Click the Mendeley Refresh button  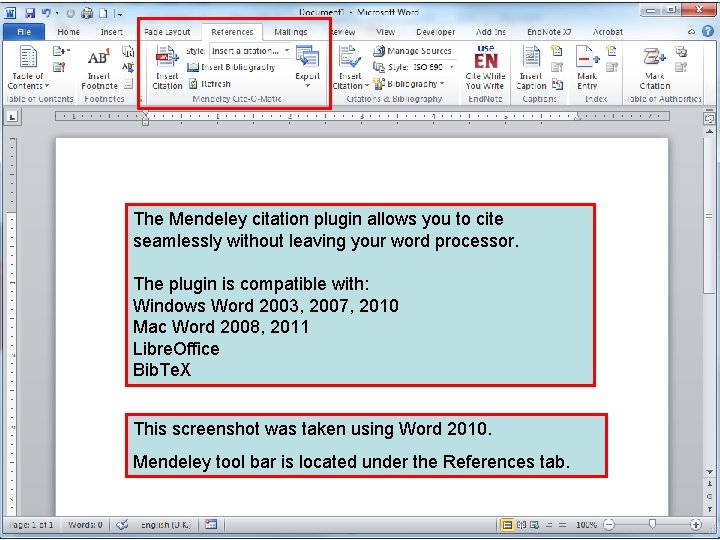click(x=210, y=84)
